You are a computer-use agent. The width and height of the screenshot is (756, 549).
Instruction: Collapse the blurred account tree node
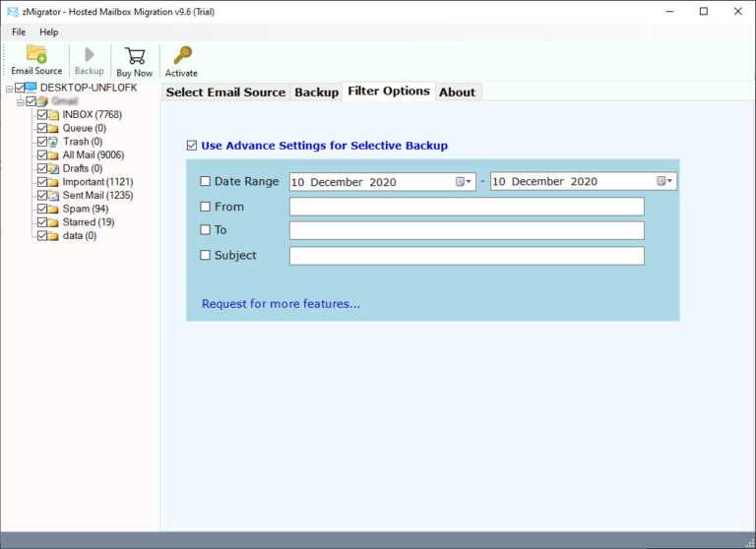21,102
